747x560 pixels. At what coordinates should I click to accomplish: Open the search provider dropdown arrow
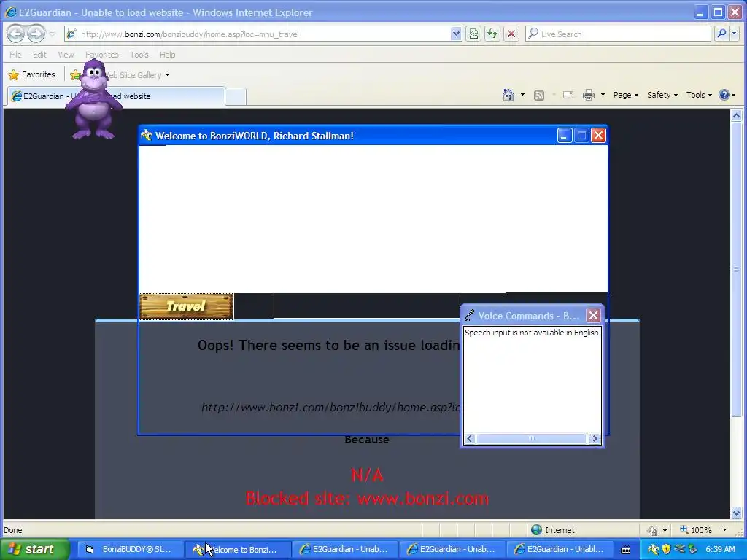734,34
